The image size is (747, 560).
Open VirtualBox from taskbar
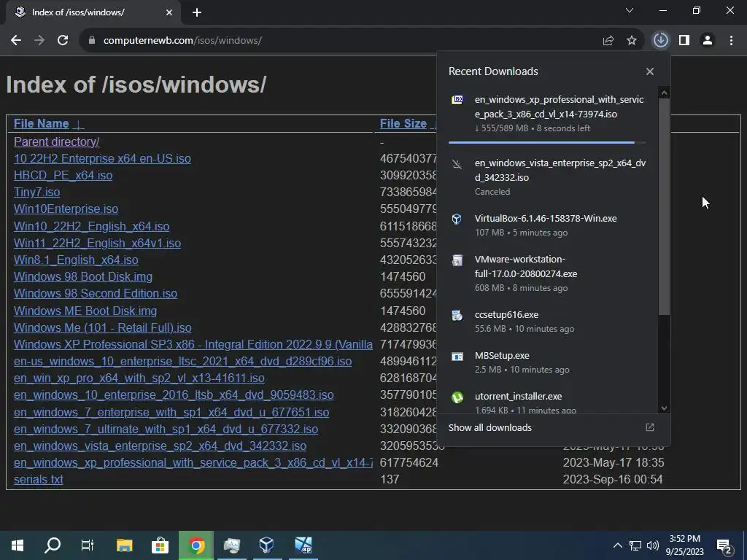267,545
